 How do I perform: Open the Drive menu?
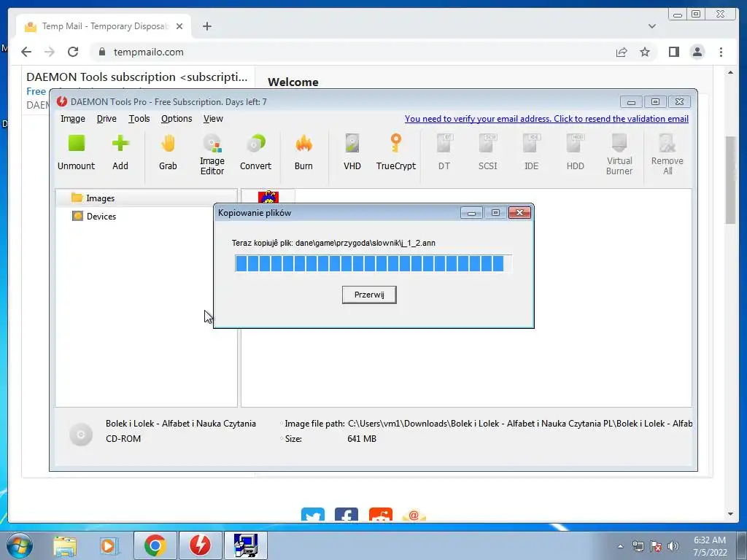(x=107, y=119)
